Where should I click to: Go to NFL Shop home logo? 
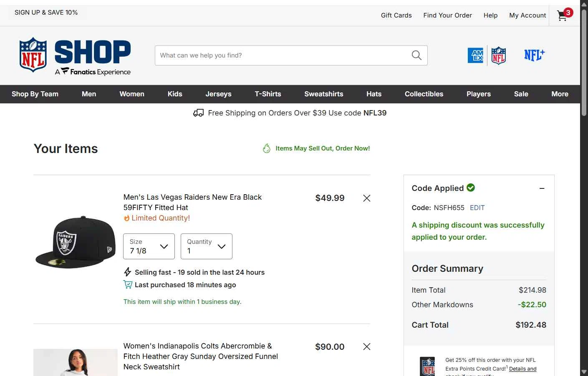click(x=75, y=56)
